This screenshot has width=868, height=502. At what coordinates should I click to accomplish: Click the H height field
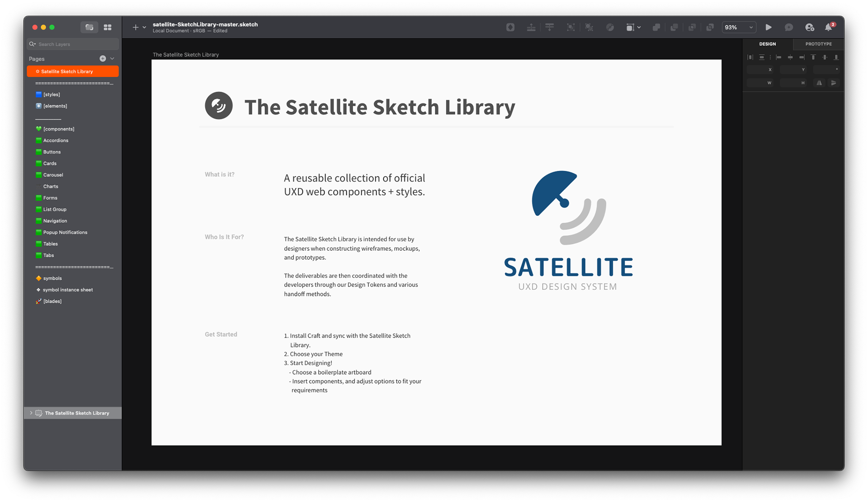tap(793, 83)
